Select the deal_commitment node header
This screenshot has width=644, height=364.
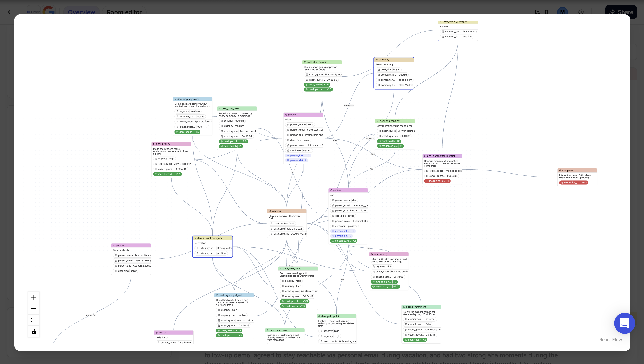point(421,307)
